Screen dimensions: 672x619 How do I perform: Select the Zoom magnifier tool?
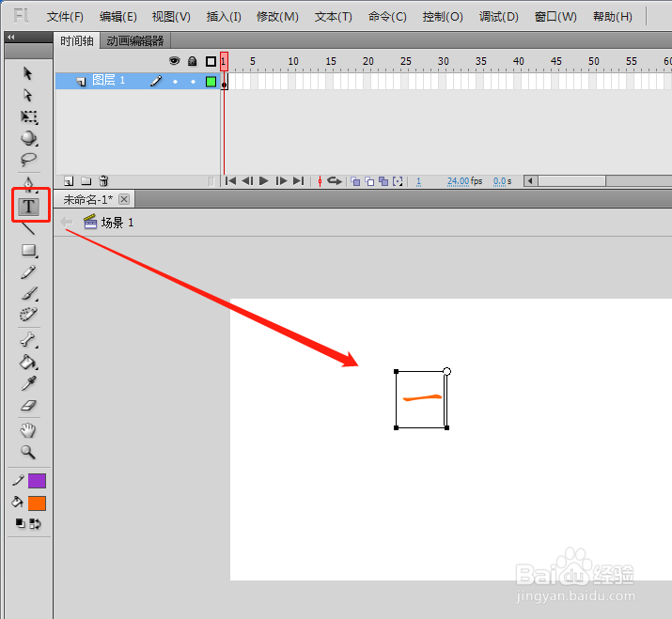tap(28, 452)
